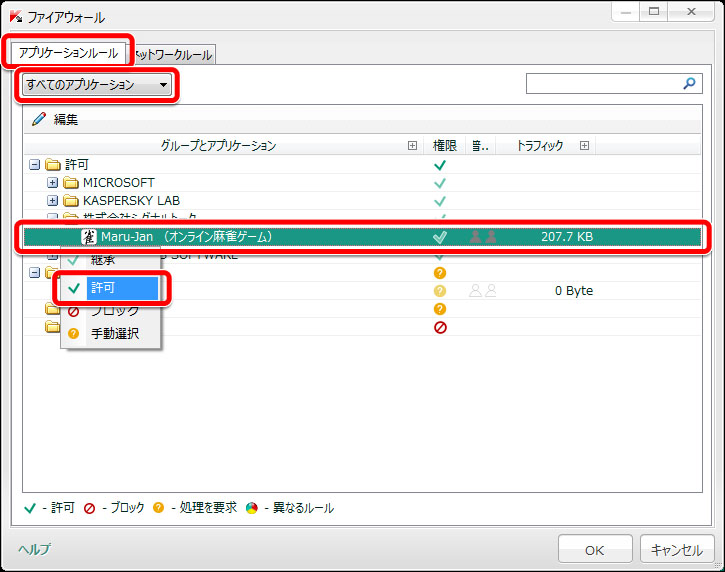Select the Maru-Jan (オンライン麻雀ゲーム) row
This screenshot has width=725, height=572.
coord(362,237)
